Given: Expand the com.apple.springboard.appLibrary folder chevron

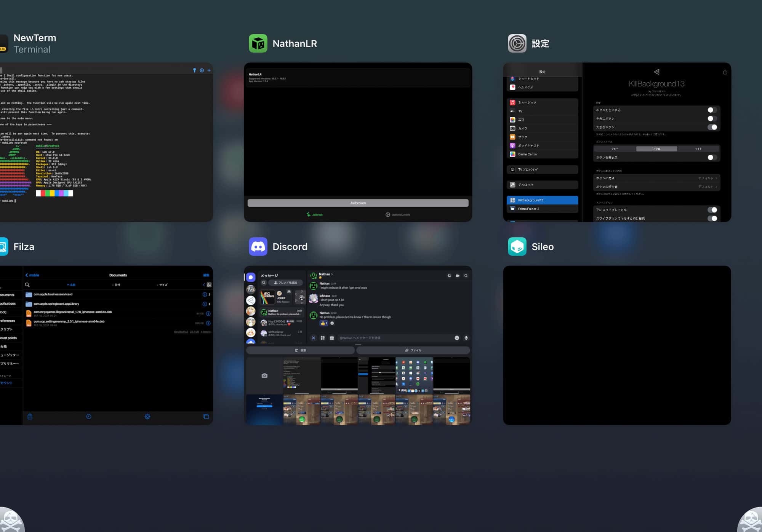Looking at the screenshot, I should (x=210, y=304).
